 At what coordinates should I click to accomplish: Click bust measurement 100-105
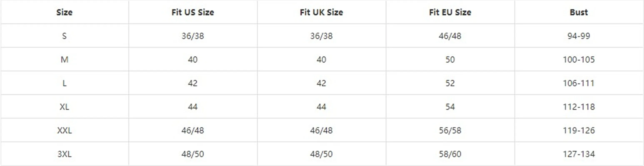[579, 60]
